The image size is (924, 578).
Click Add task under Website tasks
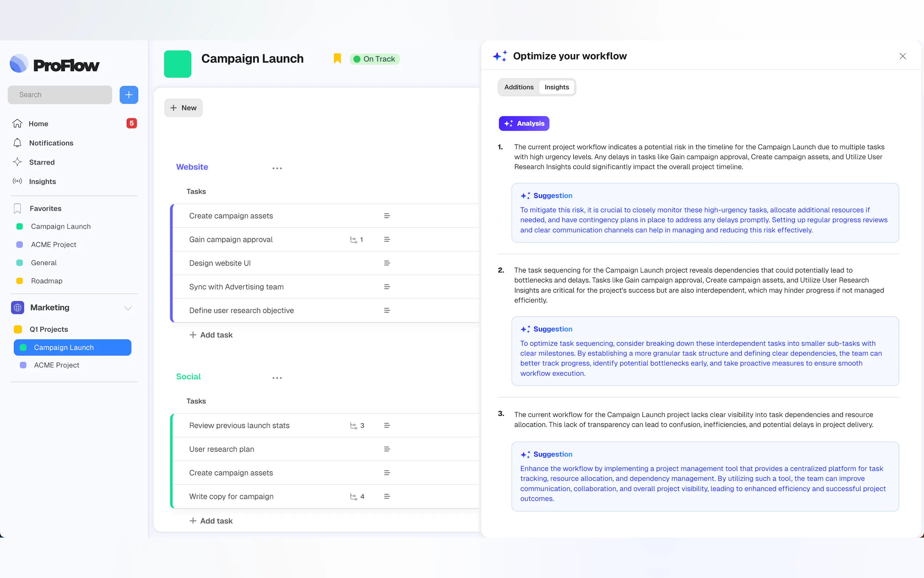(x=211, y=335)
